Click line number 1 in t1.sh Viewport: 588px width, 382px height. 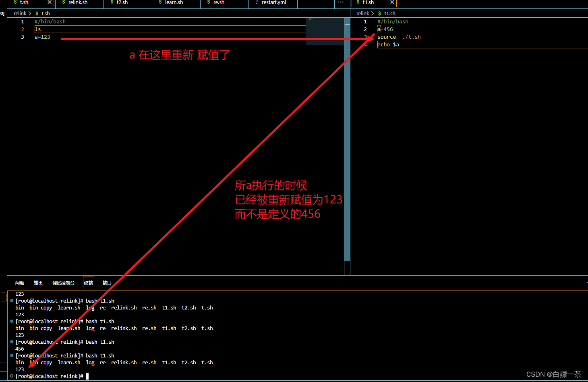pyautogui.click(x=365, y=22)
